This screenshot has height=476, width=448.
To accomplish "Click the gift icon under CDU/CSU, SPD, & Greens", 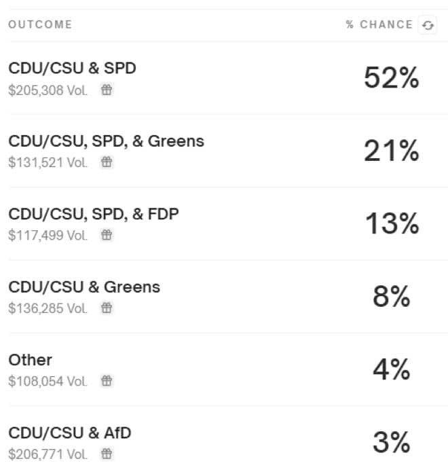I will tap(107, 162).
